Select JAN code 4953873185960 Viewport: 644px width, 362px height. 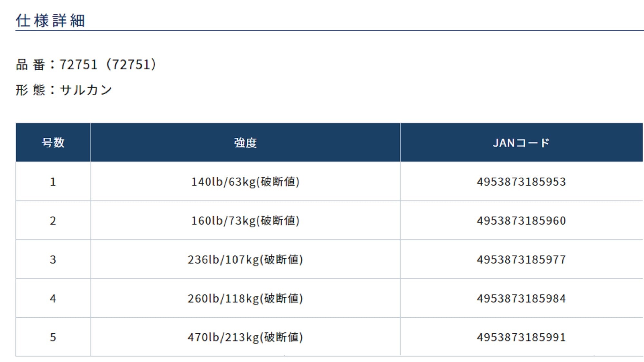(x=521, y=221)
